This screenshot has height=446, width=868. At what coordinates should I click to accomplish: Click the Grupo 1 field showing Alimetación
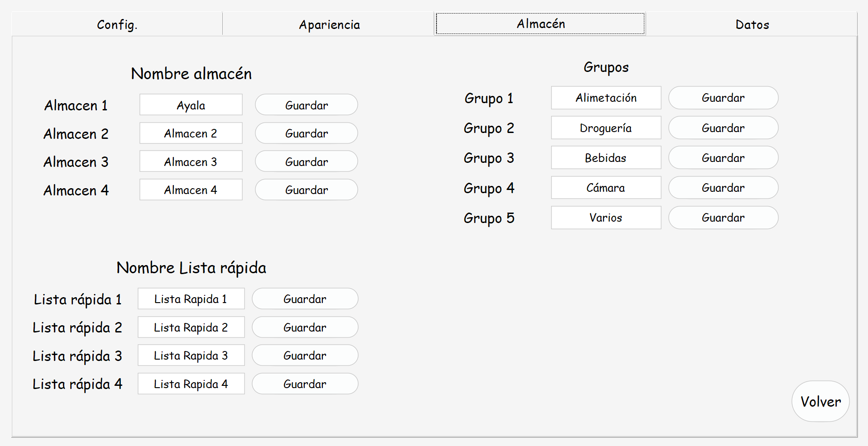pos(606,98)
